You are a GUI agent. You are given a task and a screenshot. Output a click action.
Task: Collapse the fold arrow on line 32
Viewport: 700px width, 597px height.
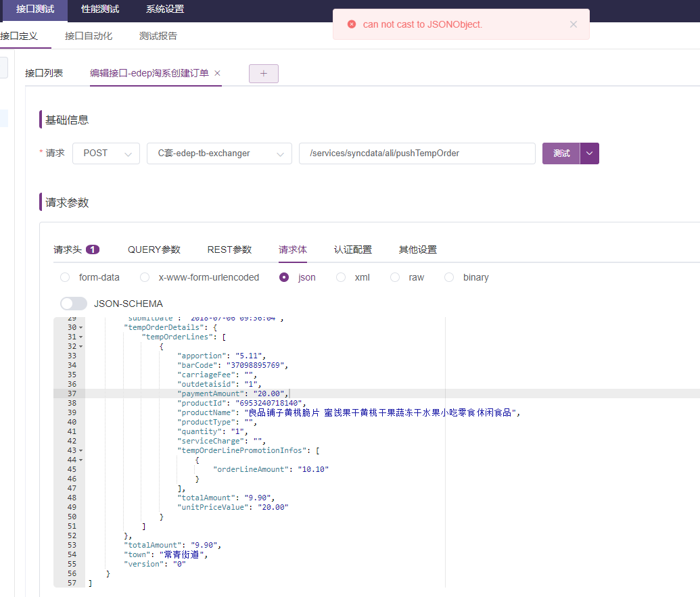(x=80, y=347)
